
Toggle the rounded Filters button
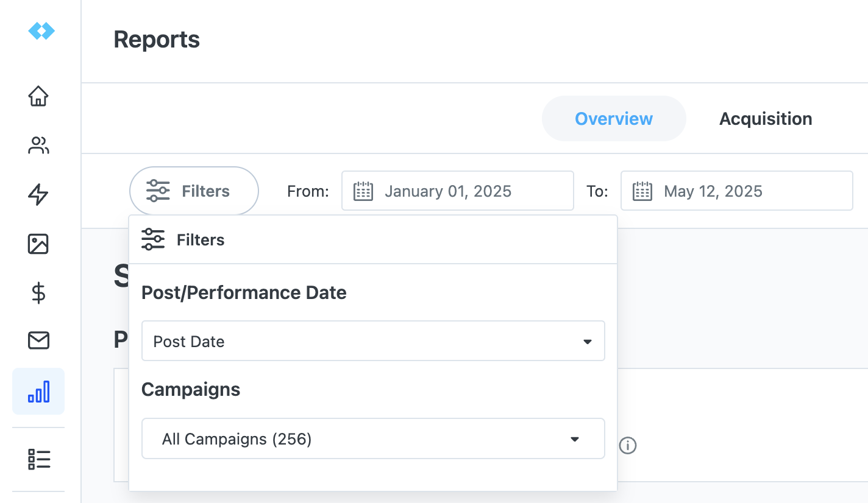[x=194, y=191]
